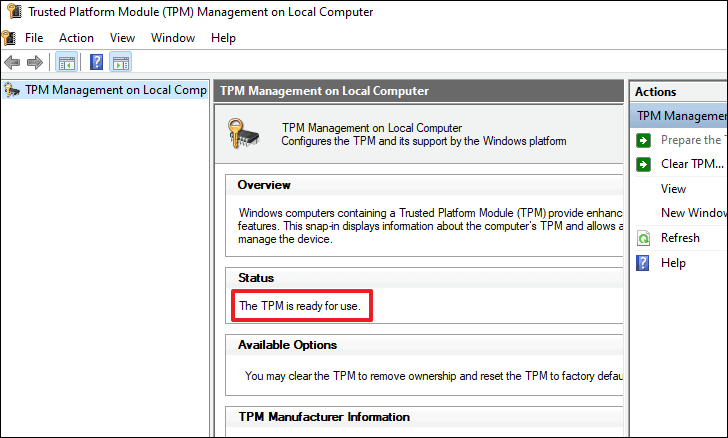Click "The TPM is ready for use." text
Viewport: 728px width, 438px height.
coord(300,306)
